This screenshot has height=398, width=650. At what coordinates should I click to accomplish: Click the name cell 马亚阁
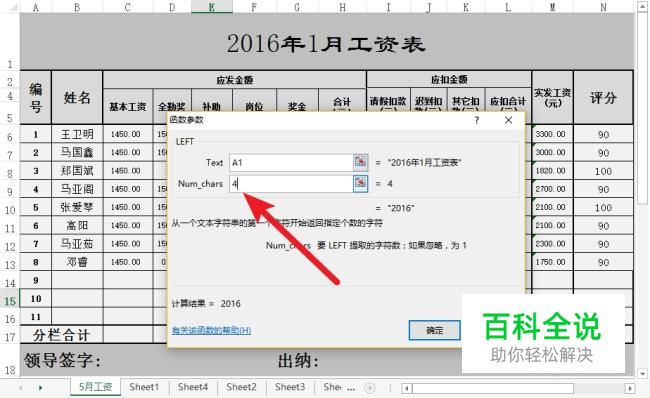click(x=77, y=189)
